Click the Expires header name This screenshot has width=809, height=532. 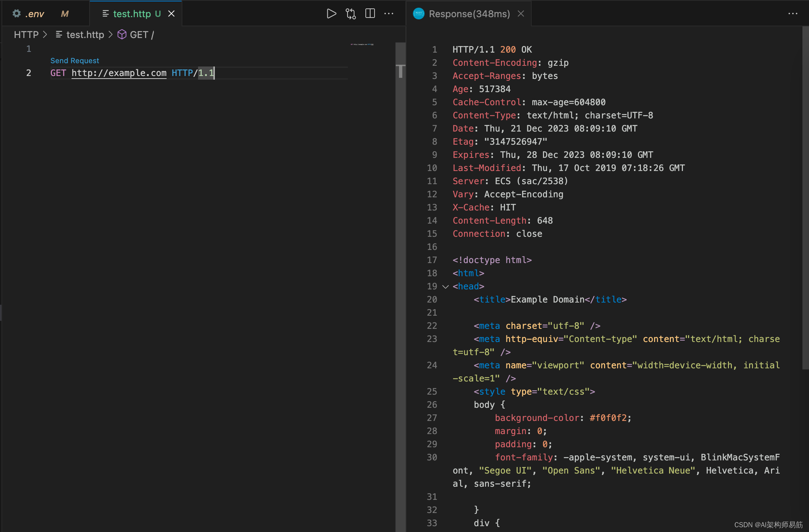click(x=471, y=155)
